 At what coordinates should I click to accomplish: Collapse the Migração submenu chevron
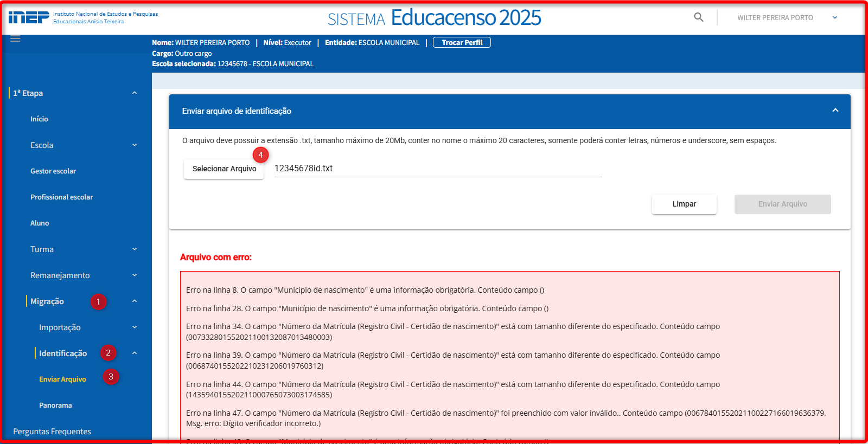(135, 301)
